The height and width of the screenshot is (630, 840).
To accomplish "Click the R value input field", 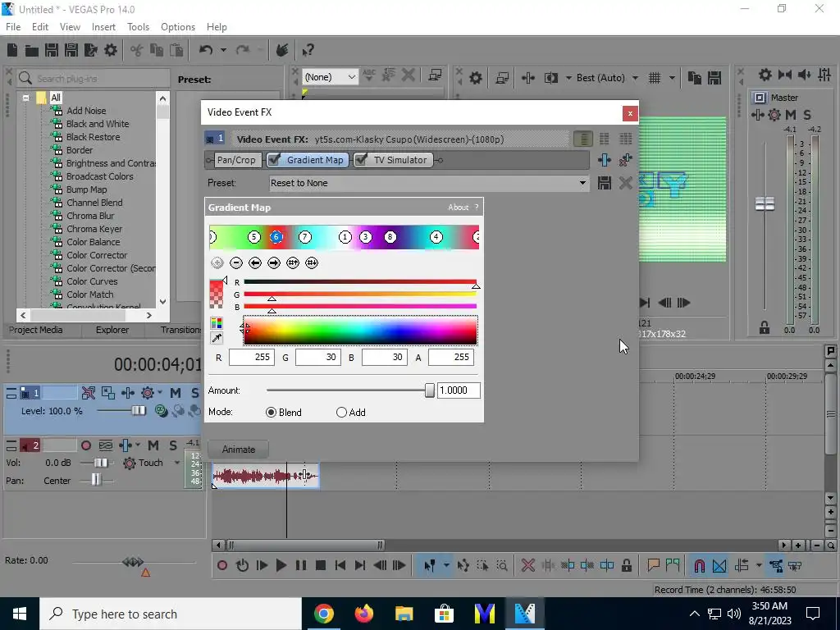I will pyautogui.click(x=252, y=358).
